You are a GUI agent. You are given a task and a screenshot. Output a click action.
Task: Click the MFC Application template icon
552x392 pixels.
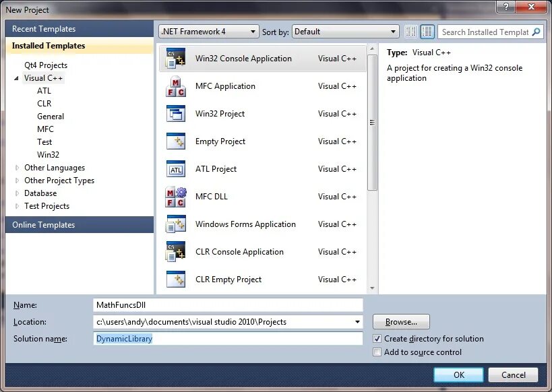click(175, 86)
